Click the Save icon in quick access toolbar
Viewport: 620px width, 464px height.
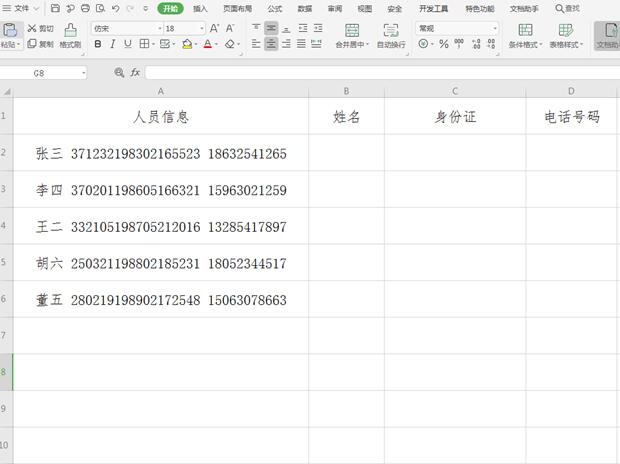55,8
